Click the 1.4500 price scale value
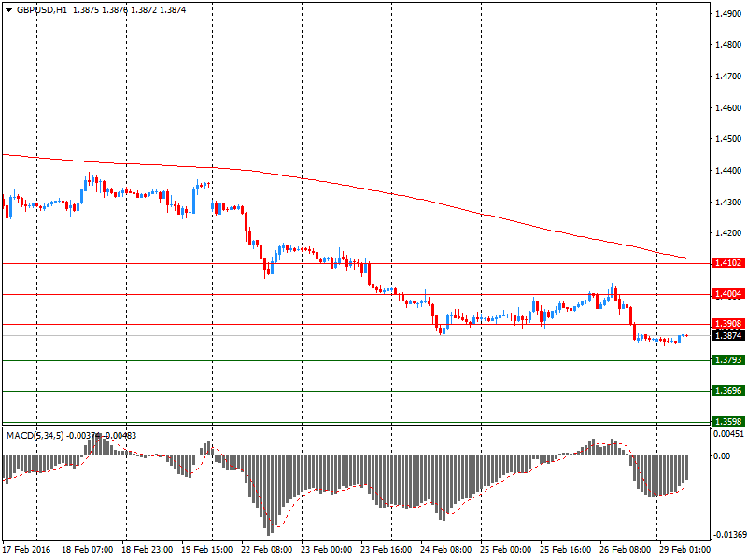Image resolution: width=747 pixels, height=560 pixels. 728,139
